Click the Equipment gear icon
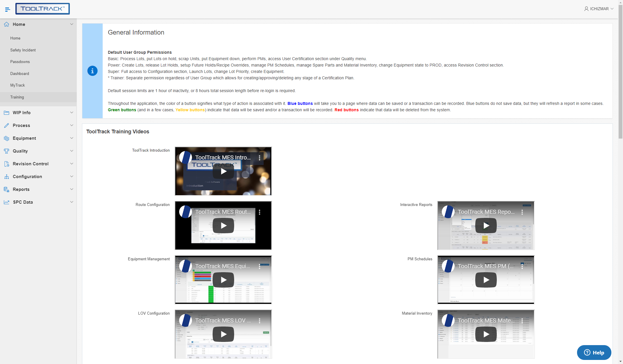 coord(6,138)
